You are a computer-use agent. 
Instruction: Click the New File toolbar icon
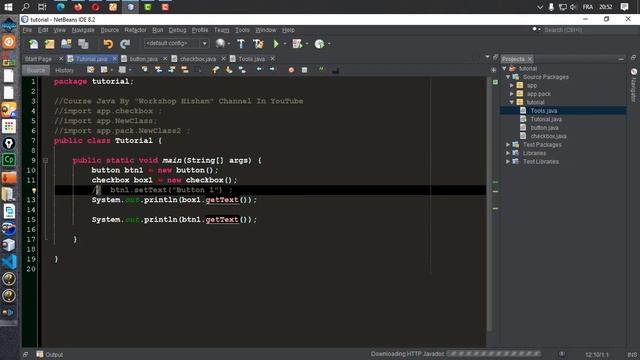pyautogui.click(x=33, y=44)
